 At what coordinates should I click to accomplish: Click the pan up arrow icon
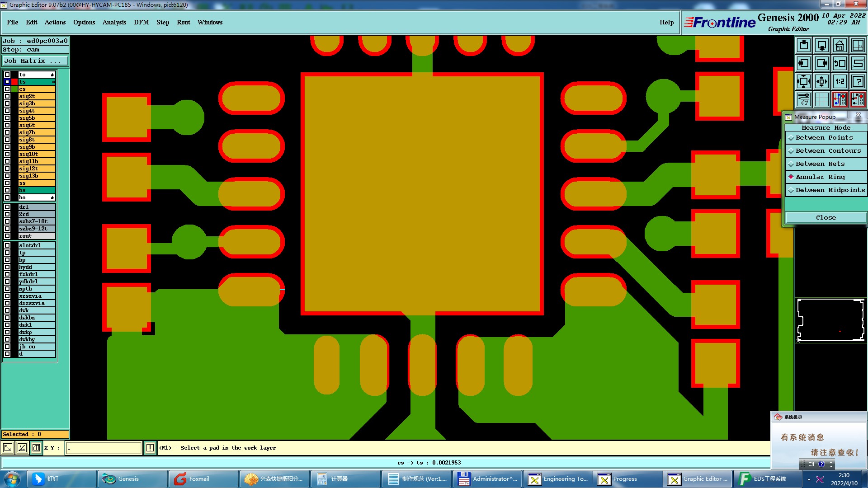click(x=804, y=45)
